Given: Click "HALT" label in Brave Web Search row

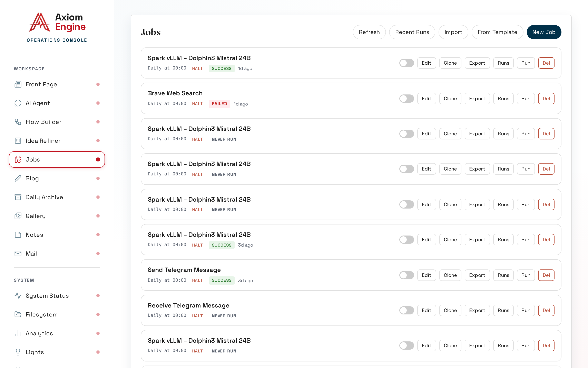Looking at the screenshot, I should click(197, 104).
